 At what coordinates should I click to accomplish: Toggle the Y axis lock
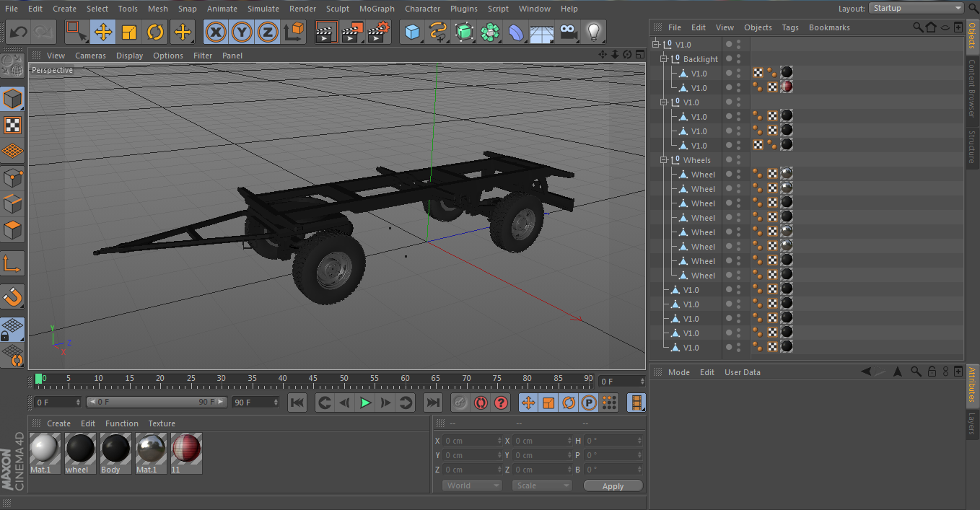[241, 32]
